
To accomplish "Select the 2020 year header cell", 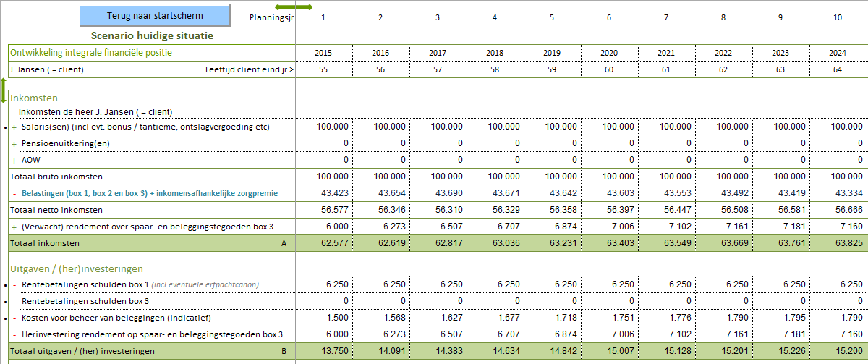I will (x=609, y=53).
